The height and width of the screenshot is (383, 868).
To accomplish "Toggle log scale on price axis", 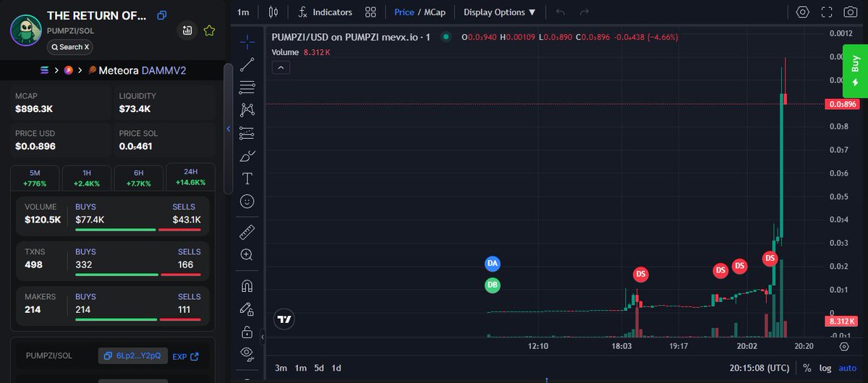I will 825,368.
